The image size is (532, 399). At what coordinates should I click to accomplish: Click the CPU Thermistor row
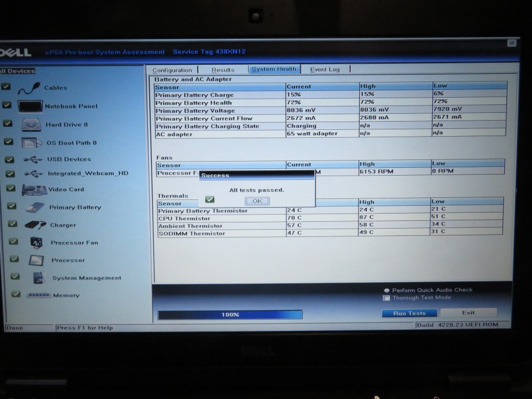coord(330,218)
